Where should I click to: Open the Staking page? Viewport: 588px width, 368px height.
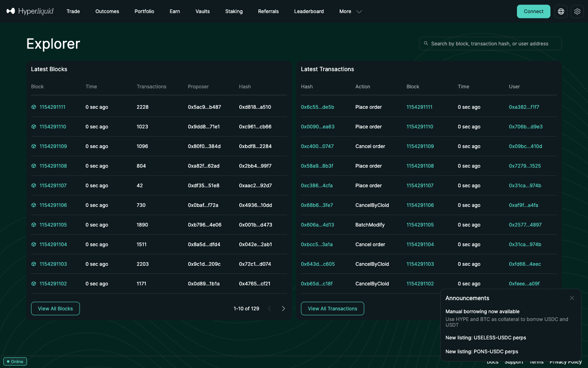click(x=234, y=11)
